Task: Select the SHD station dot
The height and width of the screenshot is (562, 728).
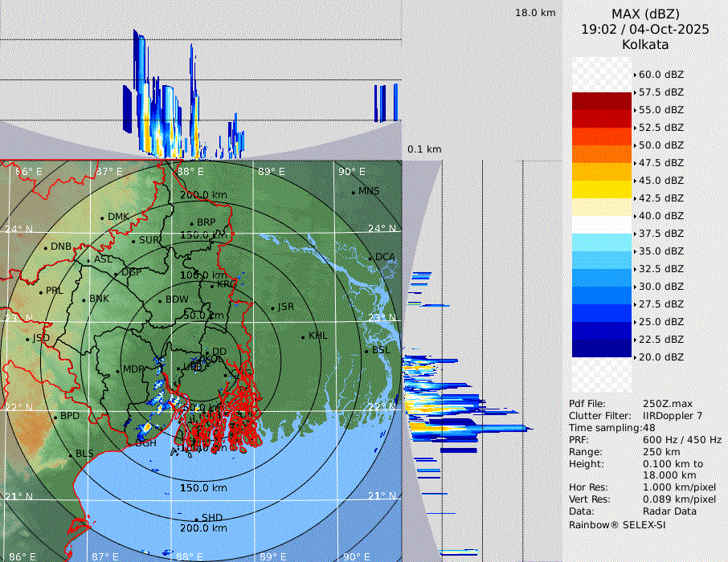Action: (x=197, y=518)
